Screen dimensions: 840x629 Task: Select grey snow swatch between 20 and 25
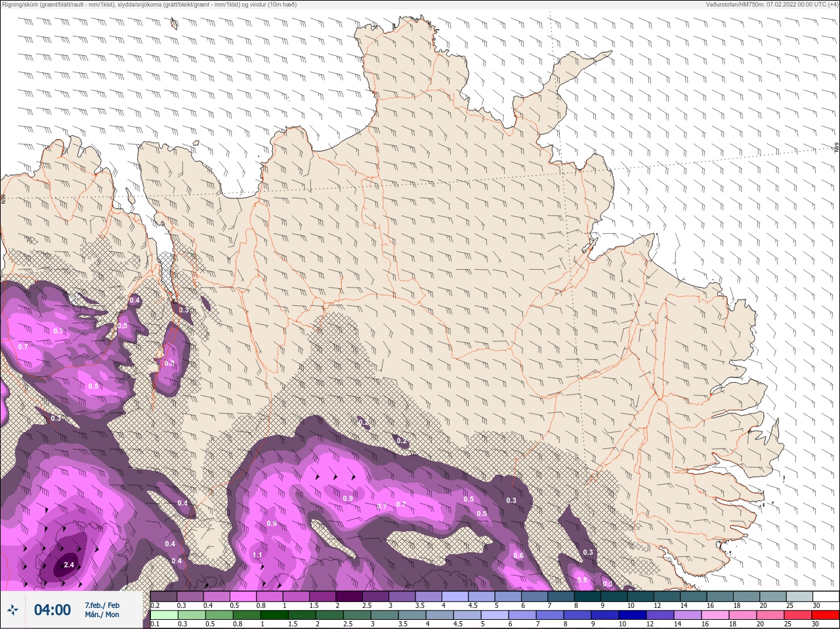coord(773,596)
